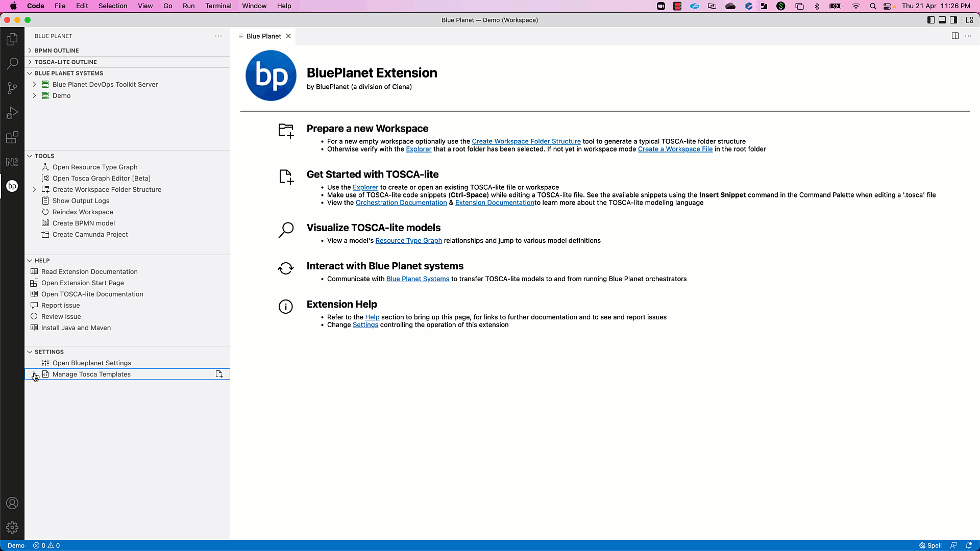Image resolution: width=980 pixels, height=551 pixels.
Task: Toggle secondary side bar visibility
Action: point(953,20)
